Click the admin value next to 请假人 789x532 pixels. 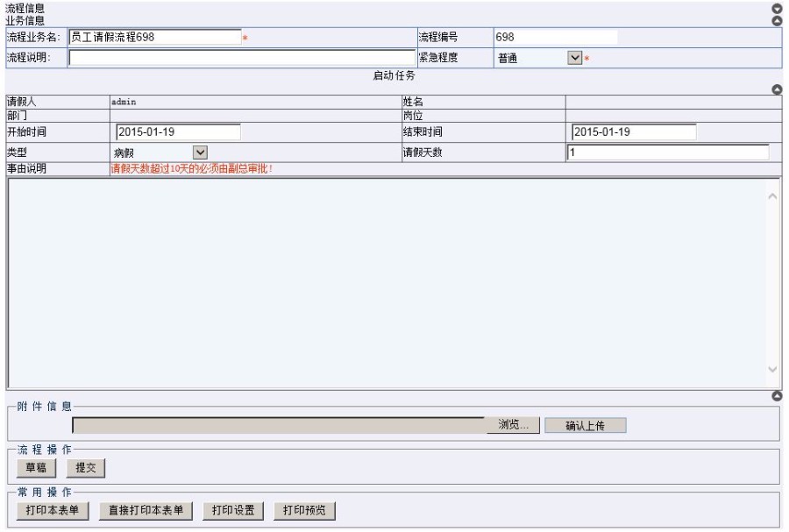(124, 102)
